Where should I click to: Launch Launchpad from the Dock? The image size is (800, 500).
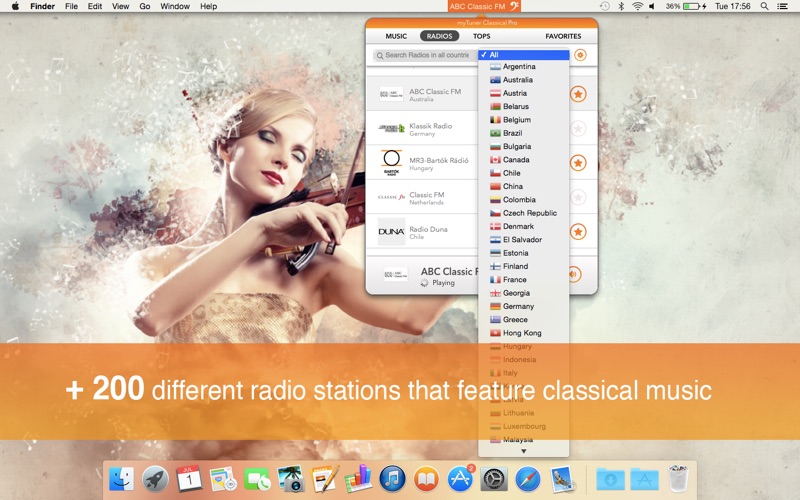coord(155,479)
